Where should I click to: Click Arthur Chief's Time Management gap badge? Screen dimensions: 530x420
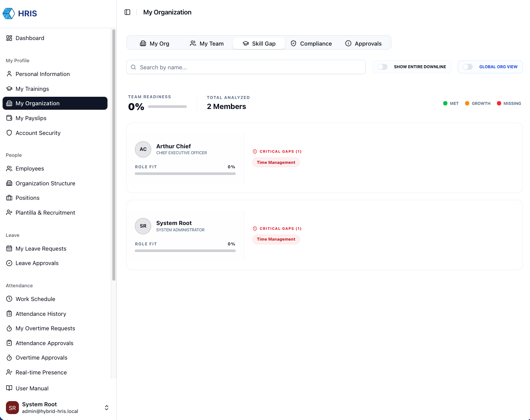[276, 162]
